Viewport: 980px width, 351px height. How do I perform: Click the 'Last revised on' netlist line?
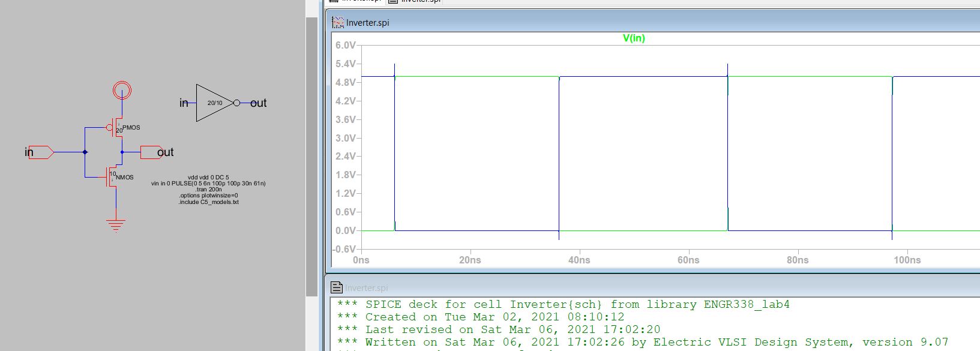pyautogui.click(x=498, y=329)
